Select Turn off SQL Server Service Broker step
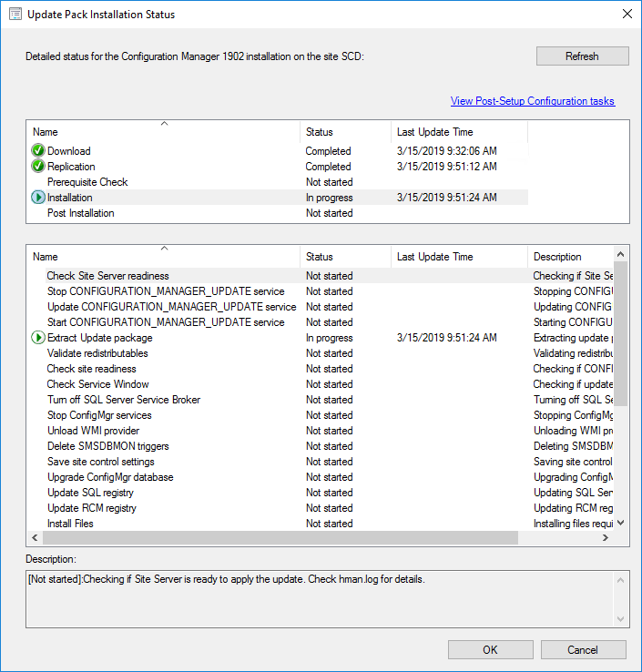The image size is (642, 672). (321, 400)
